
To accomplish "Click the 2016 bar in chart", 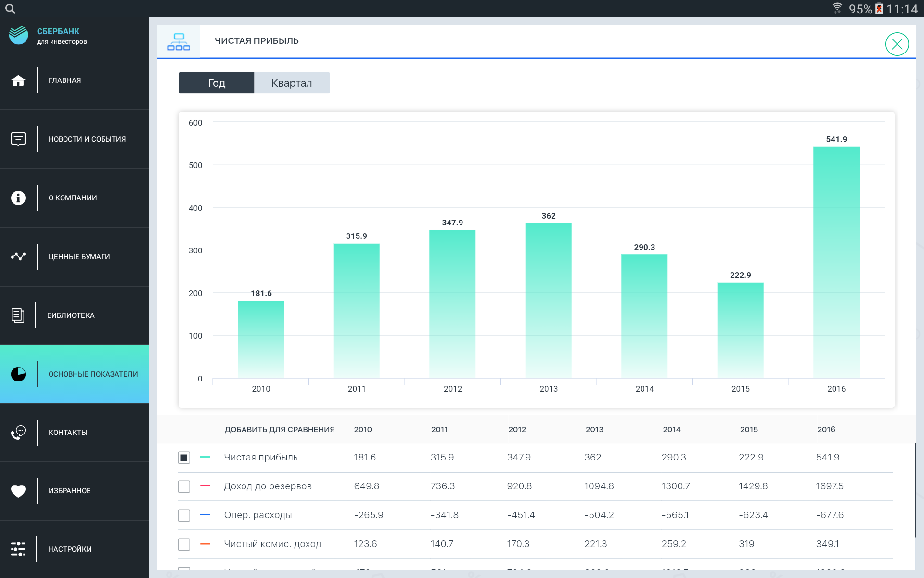I will [836, 263].
